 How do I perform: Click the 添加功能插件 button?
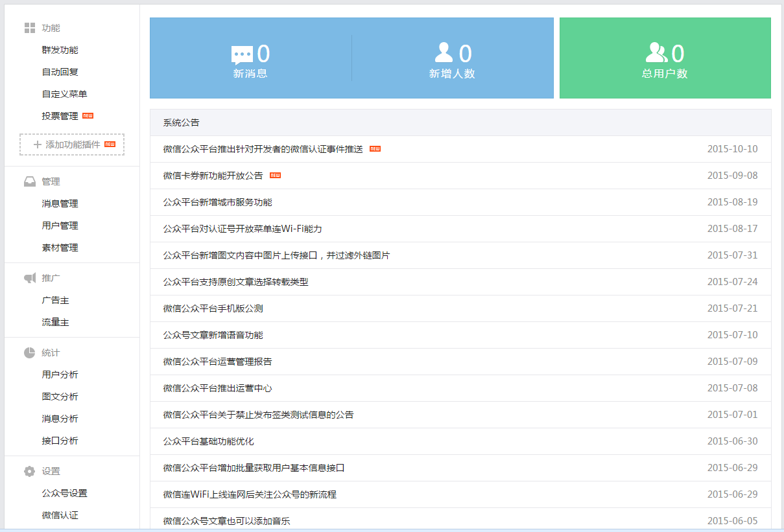pos(72,145)
